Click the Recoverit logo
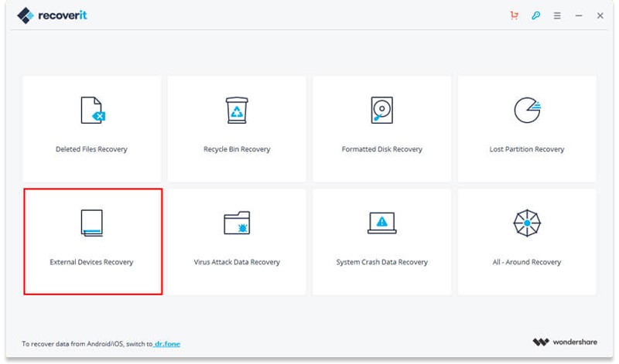The height and width of the screenshot is (364, 619). click(x=52, y=15)
